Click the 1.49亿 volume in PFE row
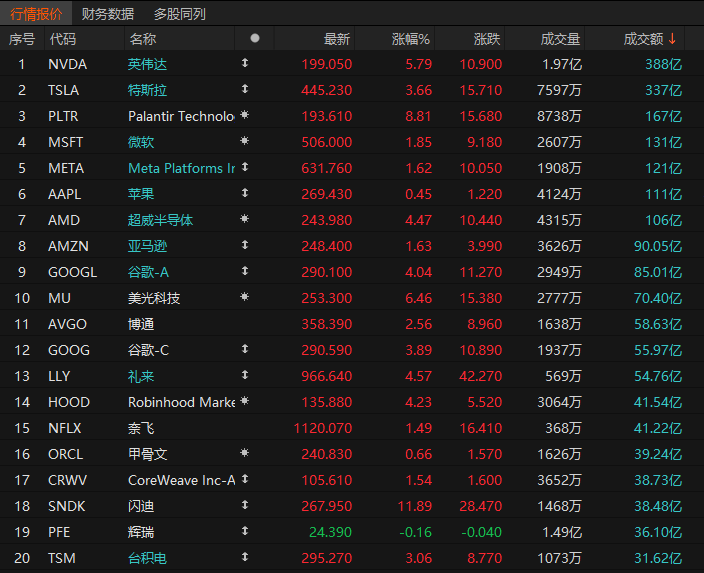Screen dimensions: 704x573 [562, 533]
